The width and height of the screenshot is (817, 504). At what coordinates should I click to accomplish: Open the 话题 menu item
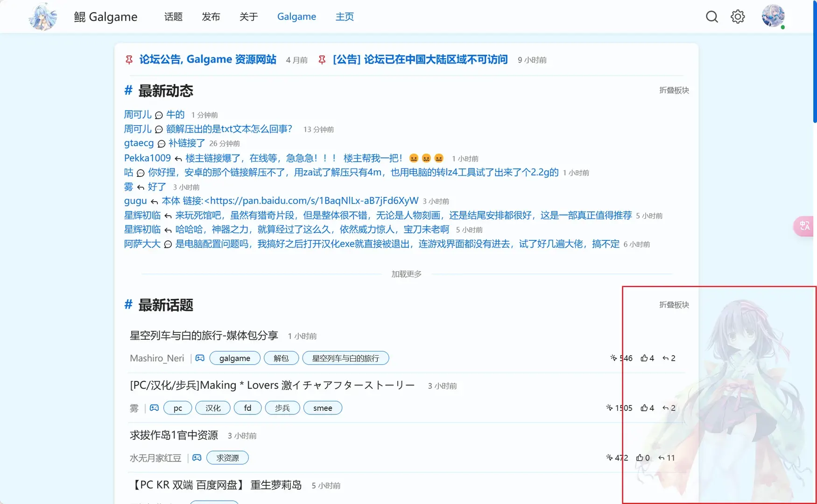click(173, 17)
